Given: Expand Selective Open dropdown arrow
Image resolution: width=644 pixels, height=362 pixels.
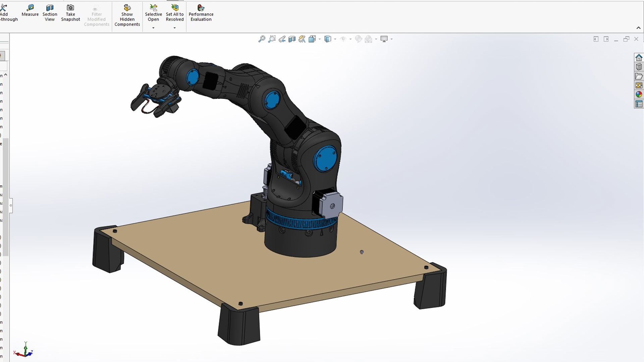Looking at the screenshot, I should click(x=153, y=28).
